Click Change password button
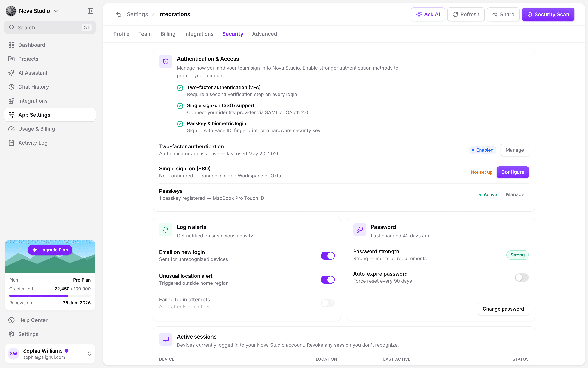The width and height of the screenshot is (588, 368). [x=503, y=309]
